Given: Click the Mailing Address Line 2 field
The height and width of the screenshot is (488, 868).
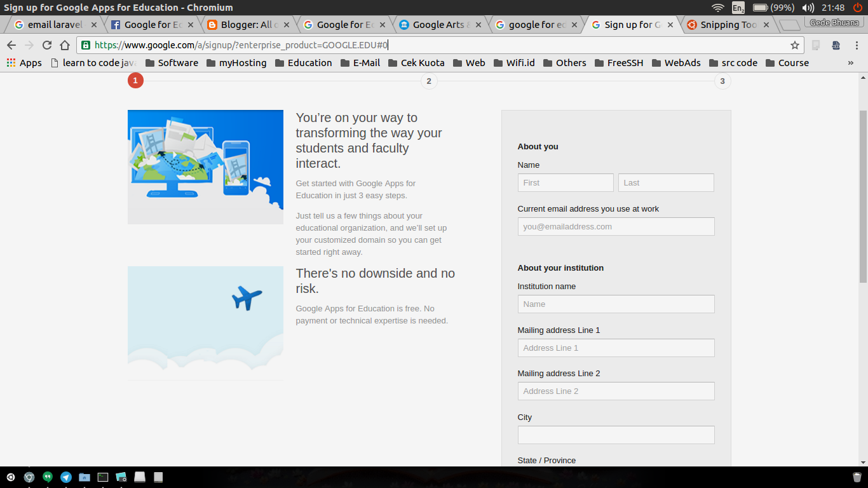Looking at the screenshot, I should 616,391.
